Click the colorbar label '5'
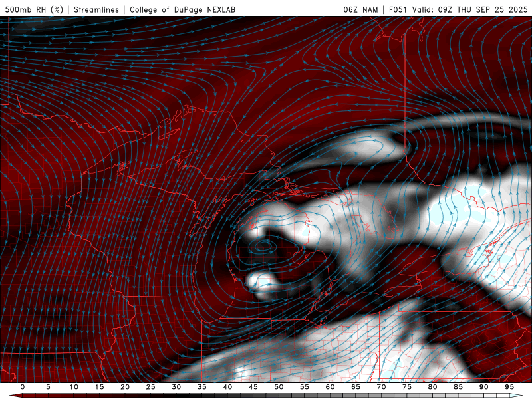Screen dimensions: 532x399 [48, 387]
